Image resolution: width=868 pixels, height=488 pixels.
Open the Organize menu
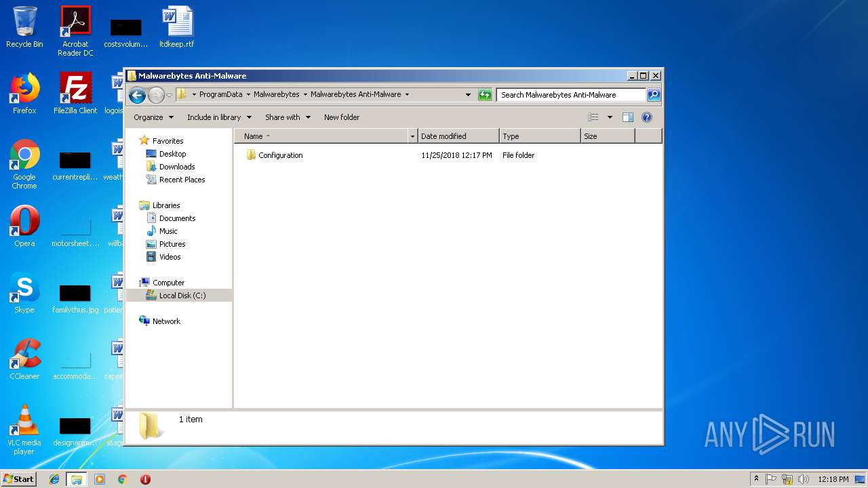coord(154,117)
